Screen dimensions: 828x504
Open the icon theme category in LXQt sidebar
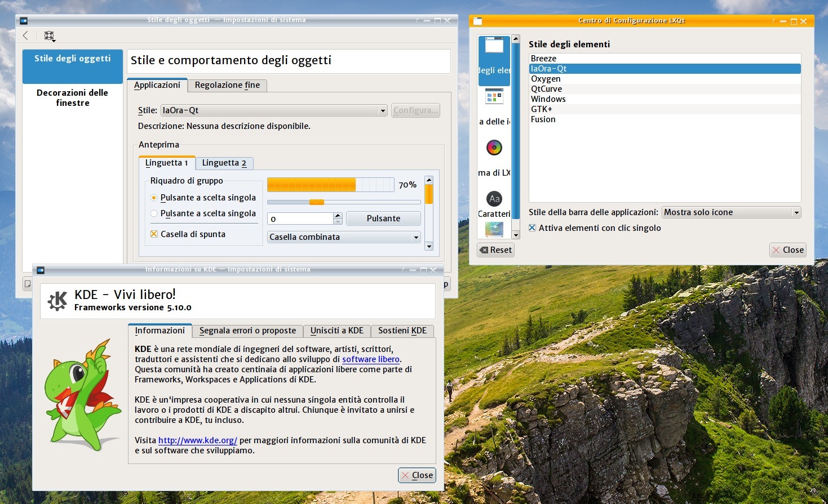(x=494, y=96)
